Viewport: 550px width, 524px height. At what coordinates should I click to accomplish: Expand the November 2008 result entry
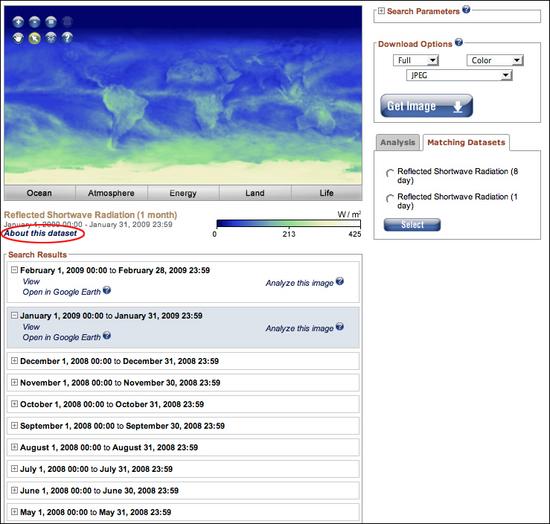click(14, 382)
